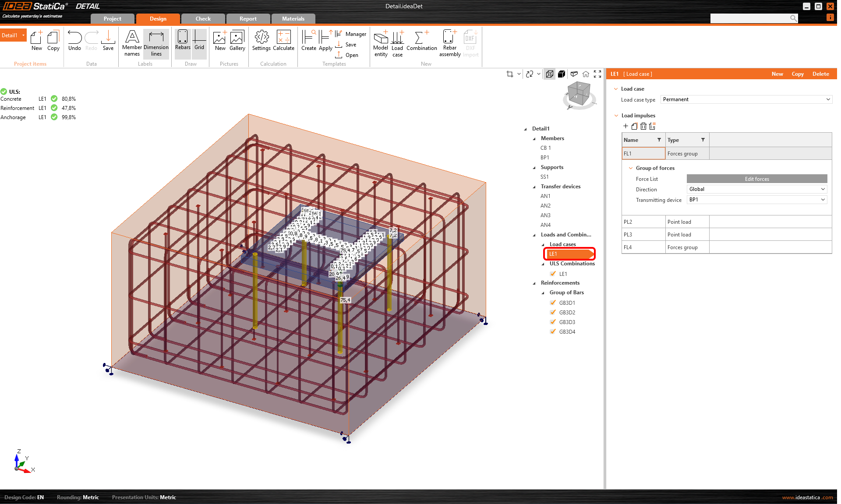Uncheck LE1 under ULS Combinations

coord(553,274)
